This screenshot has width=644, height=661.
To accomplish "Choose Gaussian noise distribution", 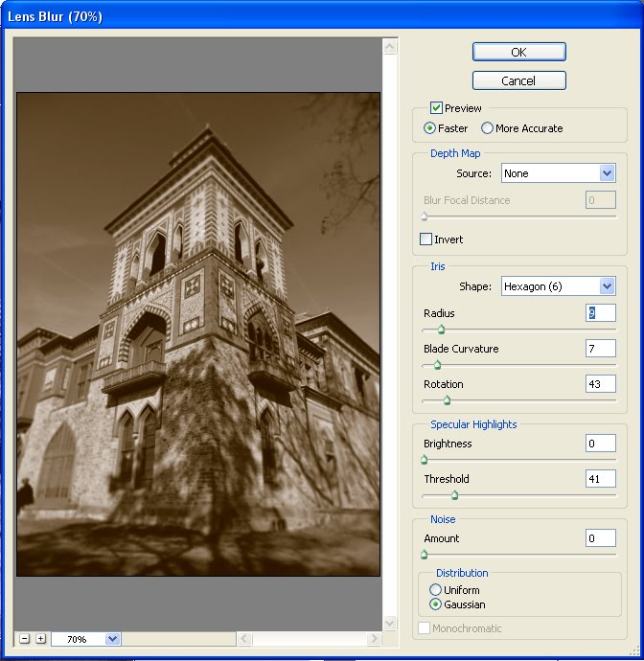I will [x=435, y=604].
